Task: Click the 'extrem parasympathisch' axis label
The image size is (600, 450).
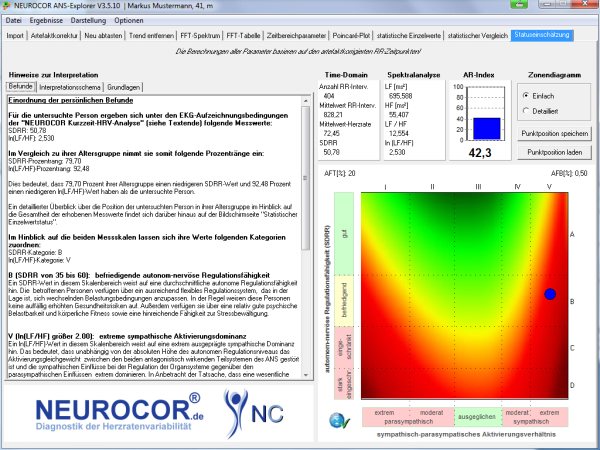Action: [x=385, y=417]
